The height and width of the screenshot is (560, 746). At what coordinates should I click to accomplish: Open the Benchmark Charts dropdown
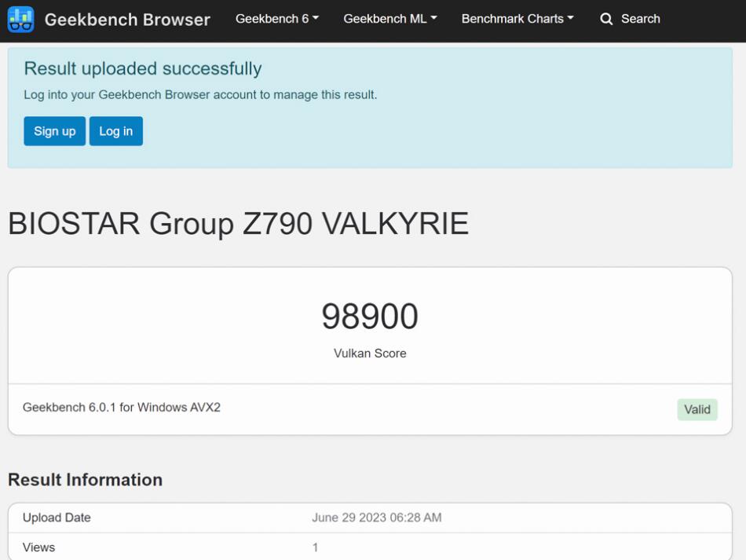pos(517,19)
